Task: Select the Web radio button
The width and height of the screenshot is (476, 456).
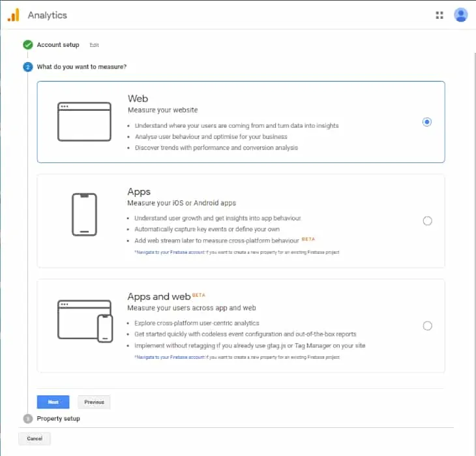Action: pos(427,122)
